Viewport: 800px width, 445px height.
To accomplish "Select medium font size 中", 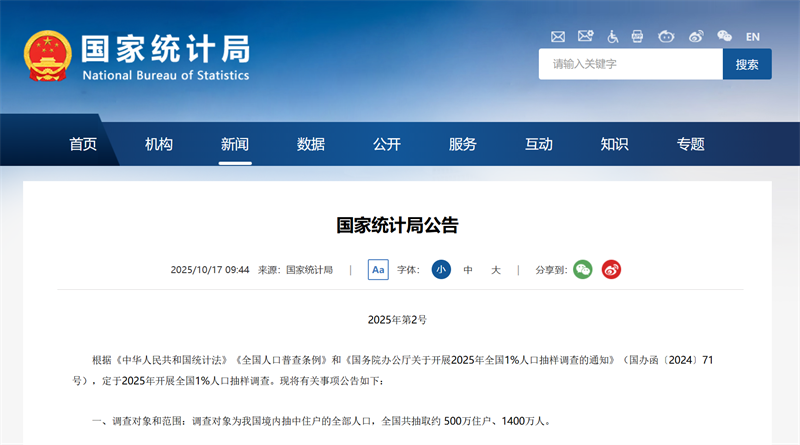I will [468, 270].
